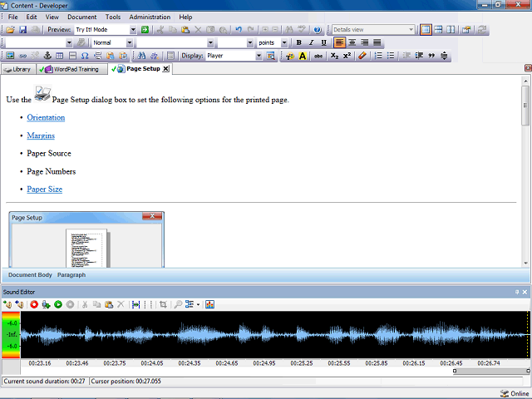Toggle justified text alignment
This screenshot has width=532, height=399.
click(377, 42)
